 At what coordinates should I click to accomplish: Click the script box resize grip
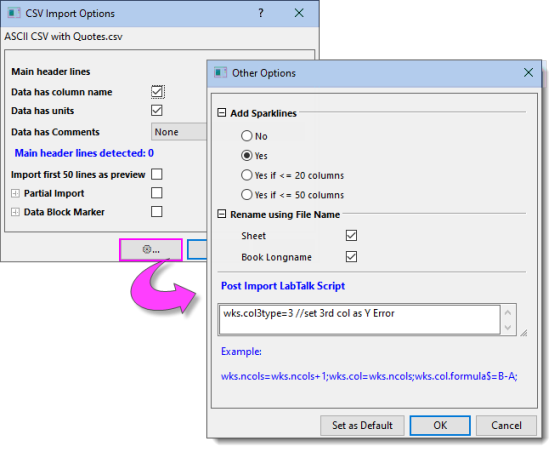tap(523, 333)
